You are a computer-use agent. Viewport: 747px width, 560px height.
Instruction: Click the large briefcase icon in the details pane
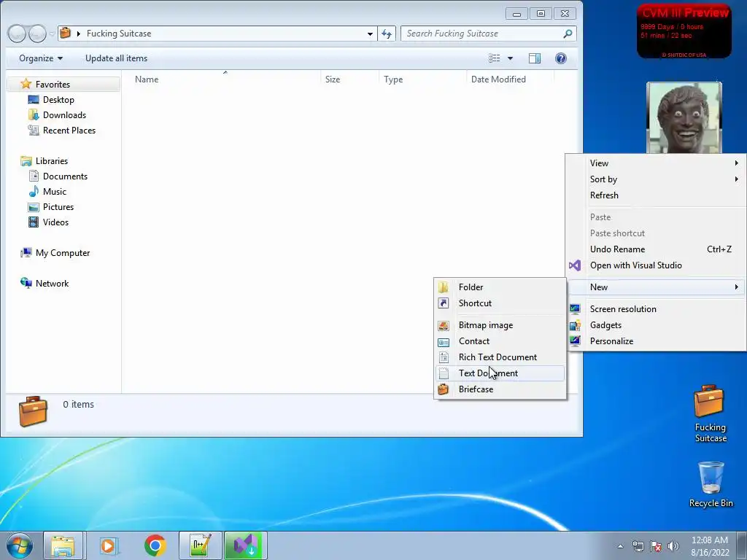pos(33,411)
